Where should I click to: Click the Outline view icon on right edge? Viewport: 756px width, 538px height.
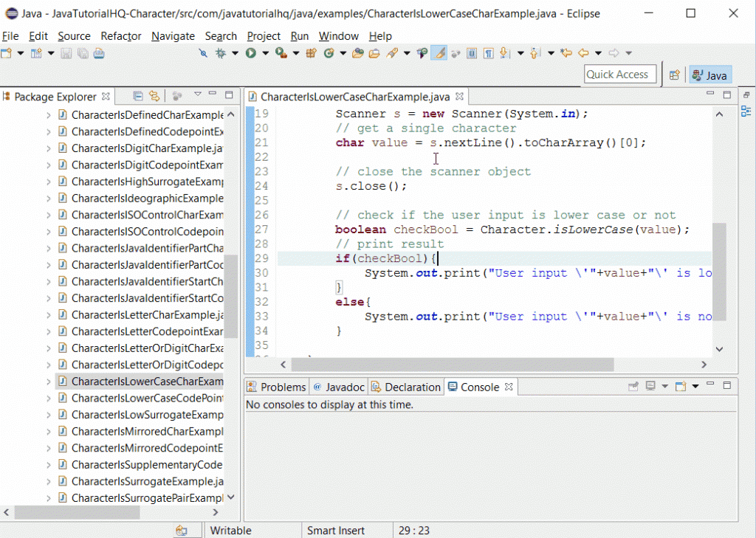746,111
